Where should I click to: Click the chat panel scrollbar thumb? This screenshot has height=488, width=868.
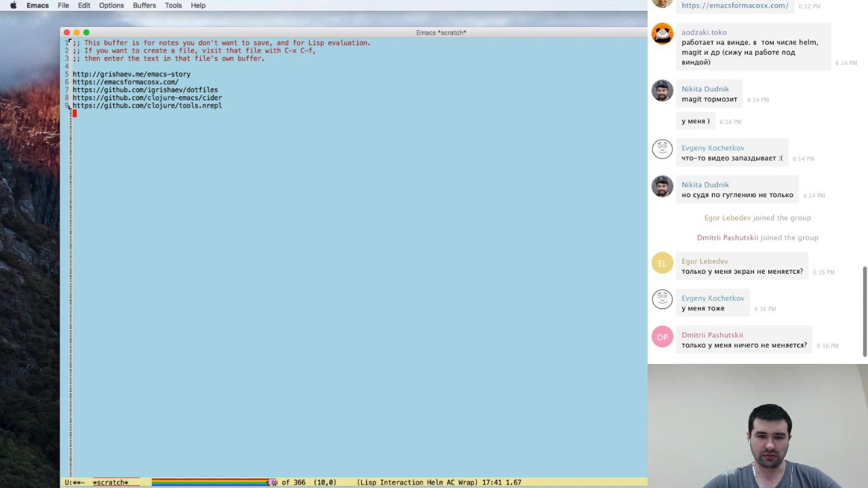[x=865, y=311]
